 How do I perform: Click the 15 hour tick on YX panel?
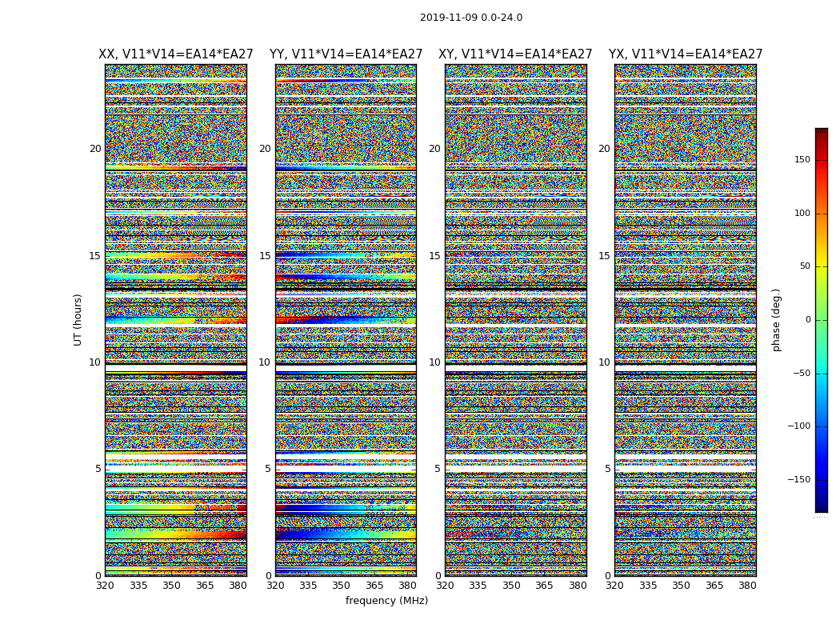click(604, 256)
